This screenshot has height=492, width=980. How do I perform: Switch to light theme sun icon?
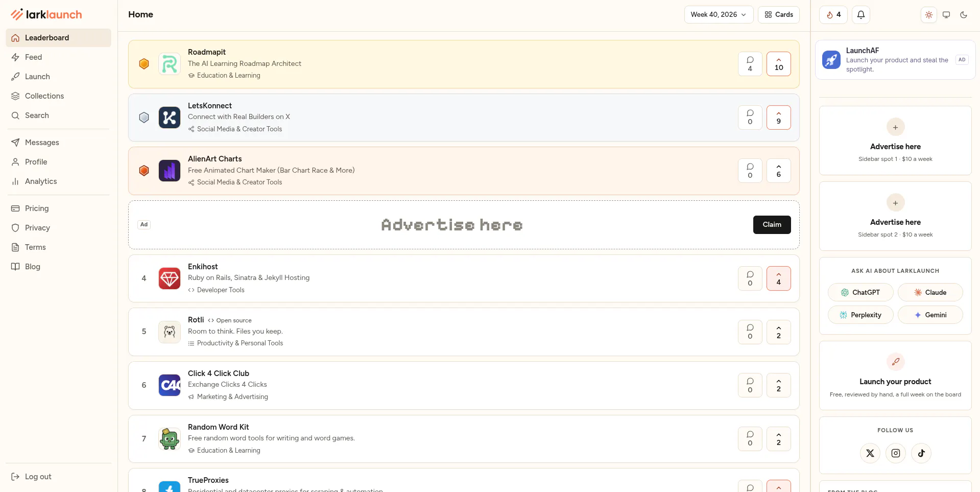click(x=928, y=15)
